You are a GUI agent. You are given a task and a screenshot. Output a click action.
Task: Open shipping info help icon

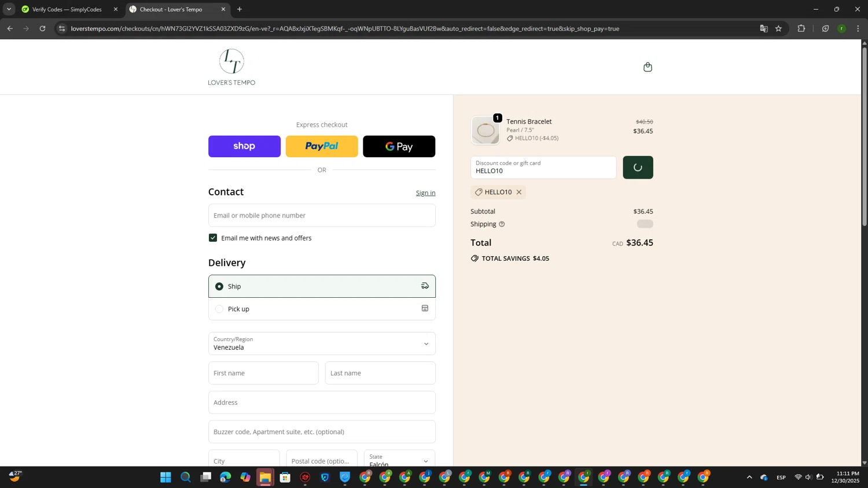tap(502, 224)
